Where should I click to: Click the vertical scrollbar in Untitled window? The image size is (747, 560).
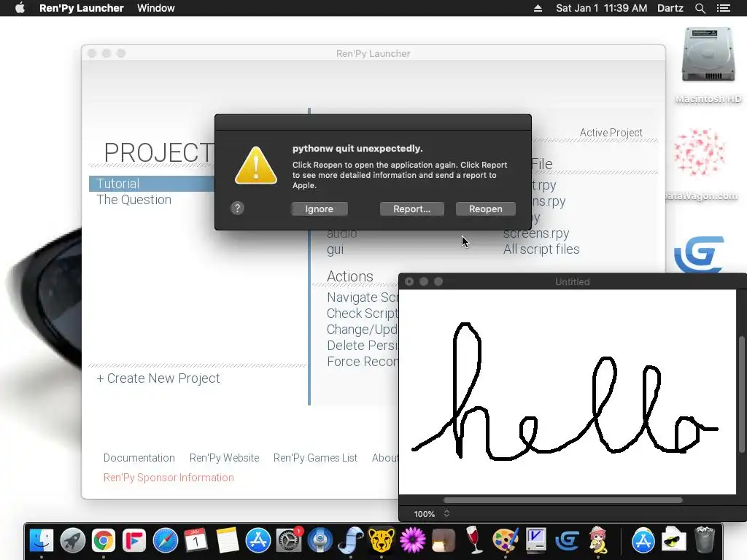741,394
